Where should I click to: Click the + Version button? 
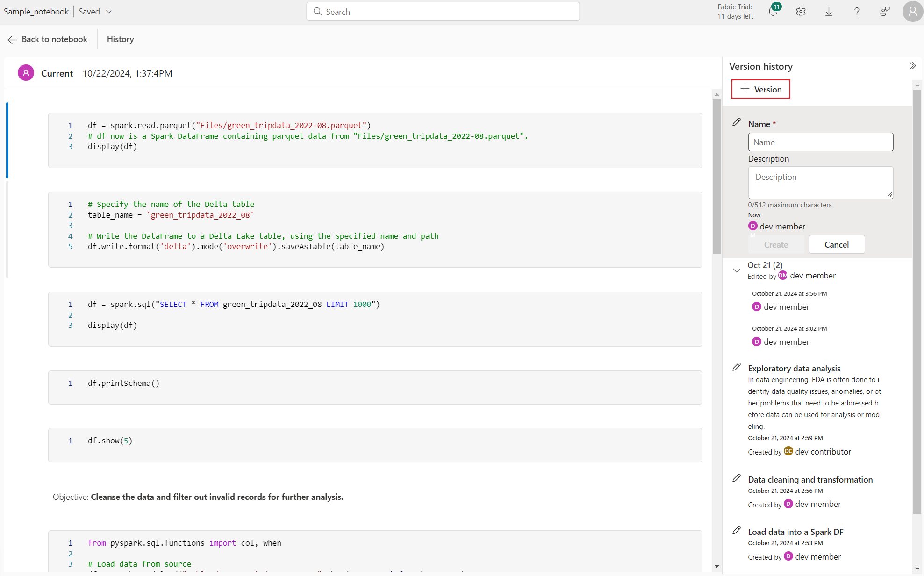(x=761, y=89)
